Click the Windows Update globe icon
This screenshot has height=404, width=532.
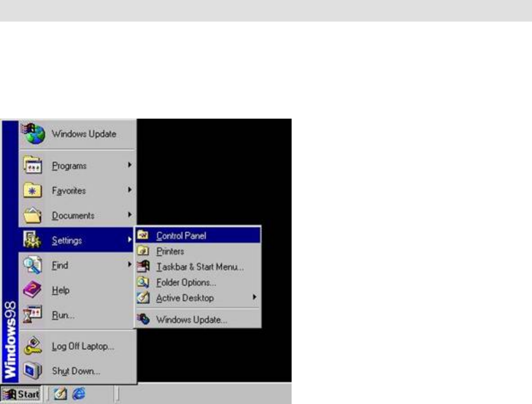pos(34,133)
